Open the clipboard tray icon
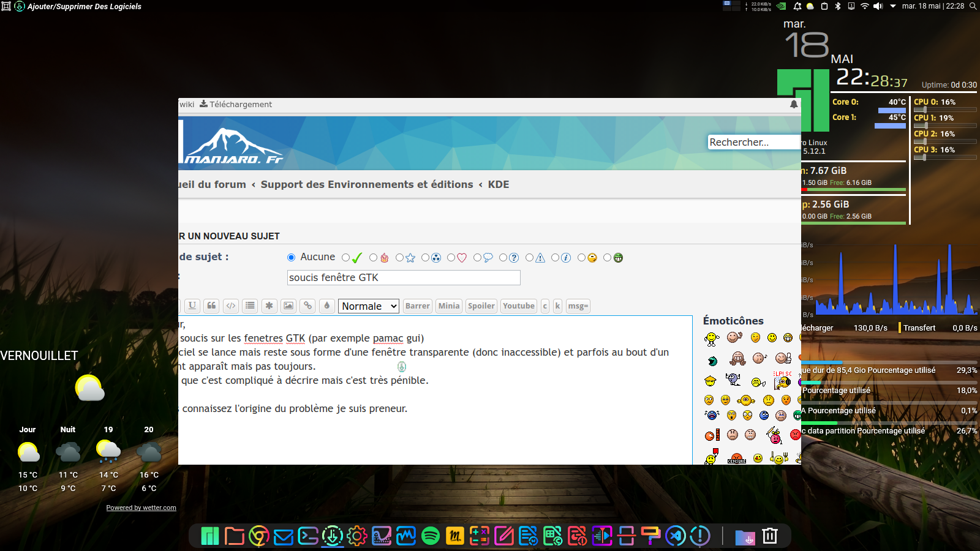Viewport: 980px width, 551px height. (824, 6)
